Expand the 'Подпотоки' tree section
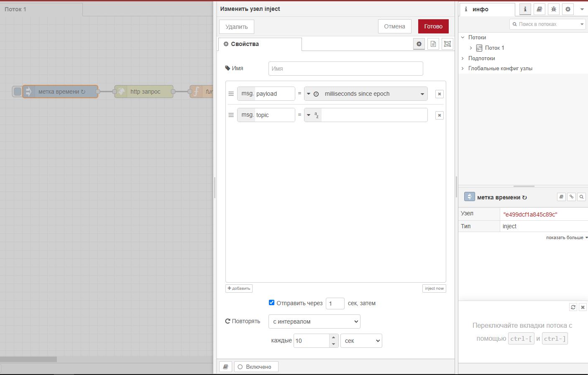Screen dimensions: 588x375 [463, 58]
